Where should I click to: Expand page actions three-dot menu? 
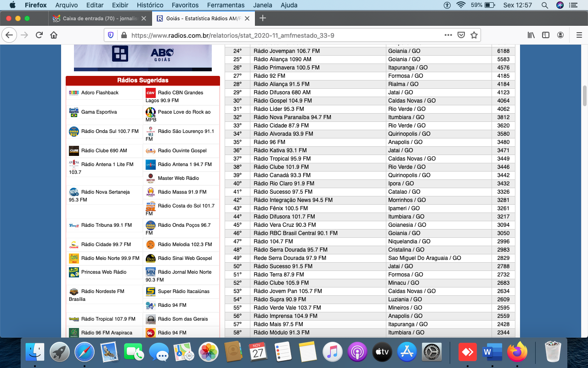pyautogui.click(x=448, y=35)
